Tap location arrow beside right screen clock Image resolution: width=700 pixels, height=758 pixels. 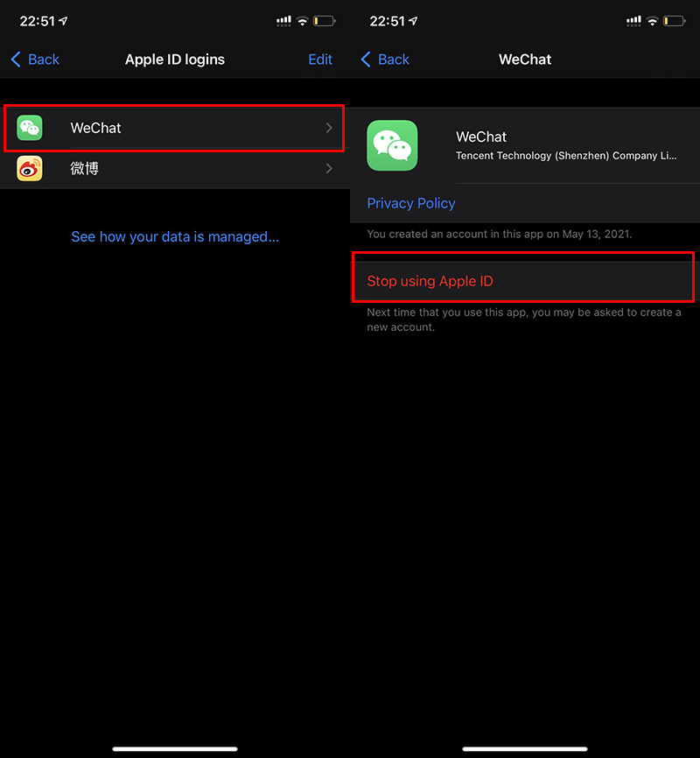tap(413, 21)
